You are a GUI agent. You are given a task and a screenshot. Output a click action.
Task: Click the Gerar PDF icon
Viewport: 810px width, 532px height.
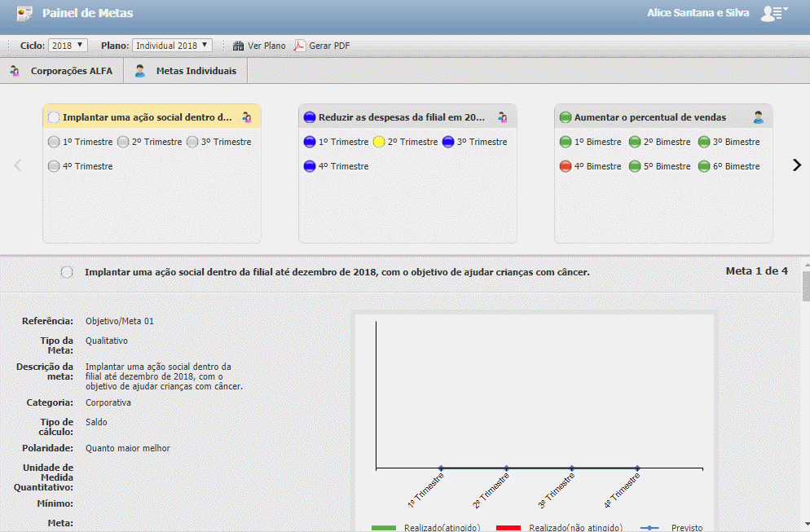coord(299,46)
